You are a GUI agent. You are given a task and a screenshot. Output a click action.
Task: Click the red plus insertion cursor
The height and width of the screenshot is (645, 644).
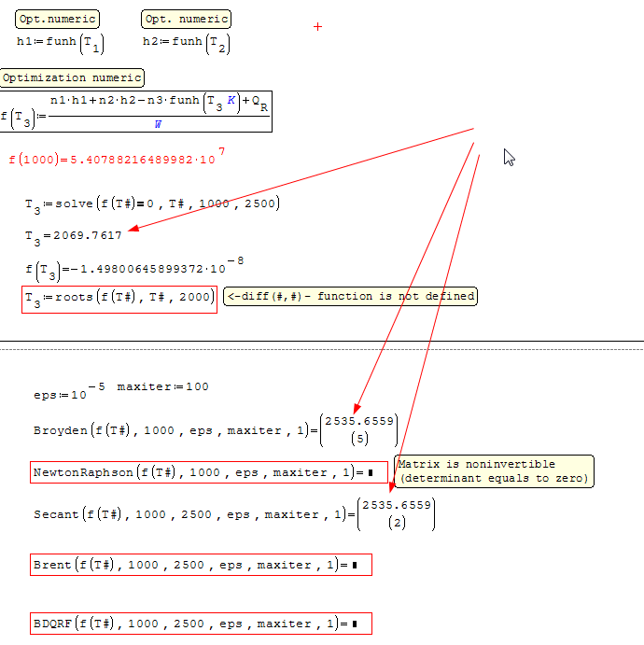tap(317, 27)
